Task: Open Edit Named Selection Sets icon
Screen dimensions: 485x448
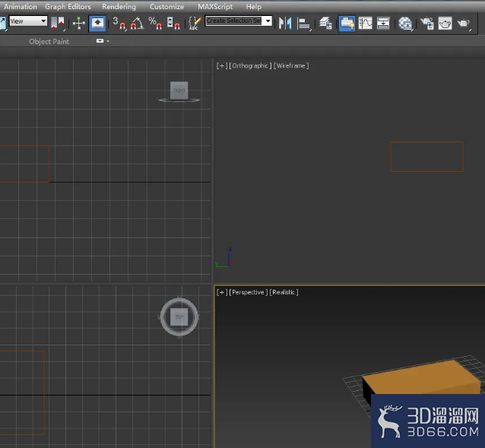Action: [x=195, y=24]
